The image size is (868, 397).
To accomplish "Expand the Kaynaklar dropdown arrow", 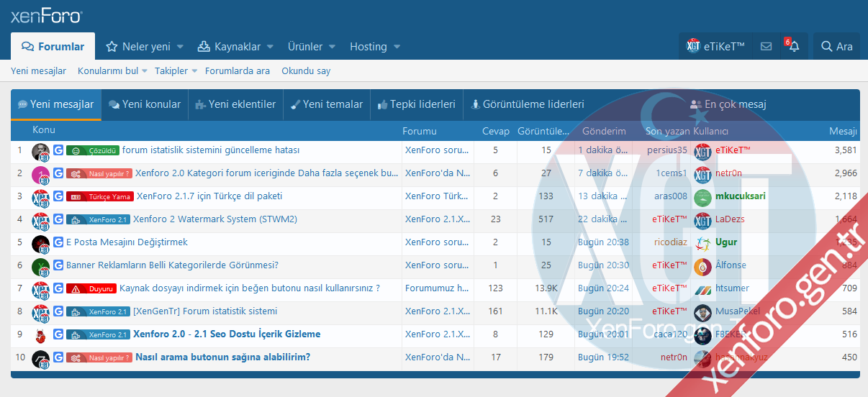I will click(x=270, y=47).
